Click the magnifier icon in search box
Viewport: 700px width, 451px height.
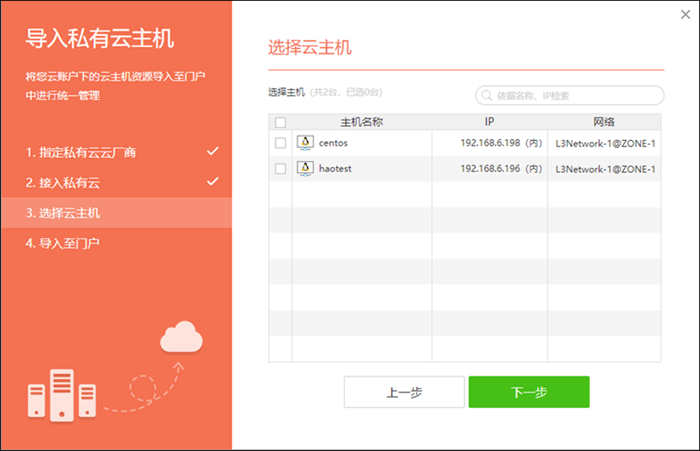(x=488, y=96)
